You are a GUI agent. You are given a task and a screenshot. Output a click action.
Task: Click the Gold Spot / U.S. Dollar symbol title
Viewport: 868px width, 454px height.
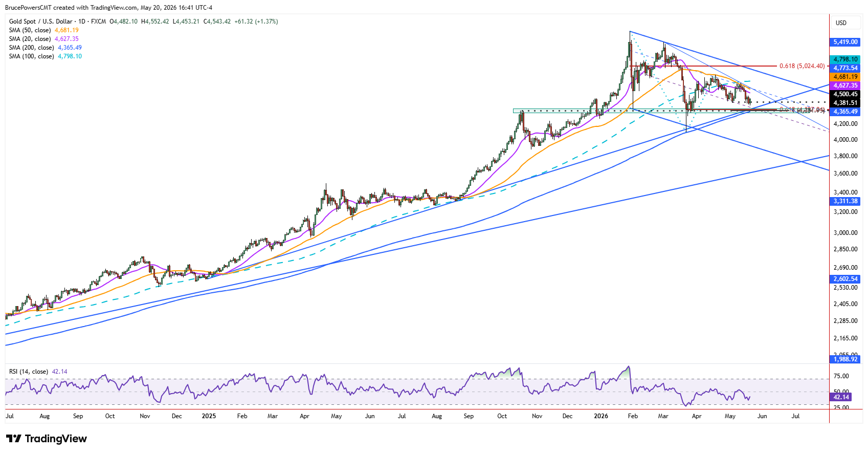(41, 21)
